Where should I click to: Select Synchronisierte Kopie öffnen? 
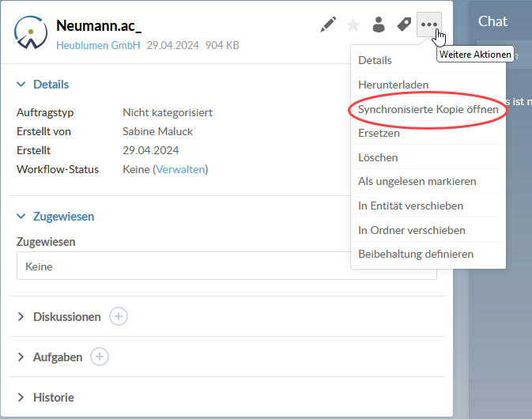coord(428,109)
